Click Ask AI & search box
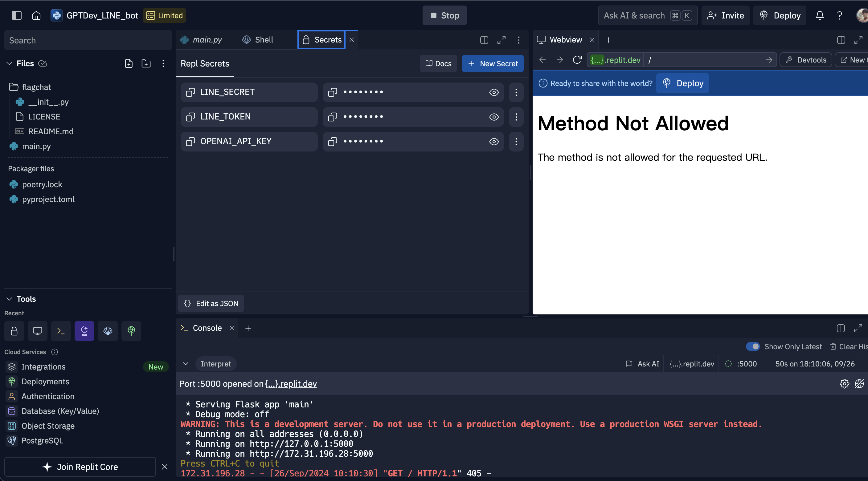 point(648,15)
